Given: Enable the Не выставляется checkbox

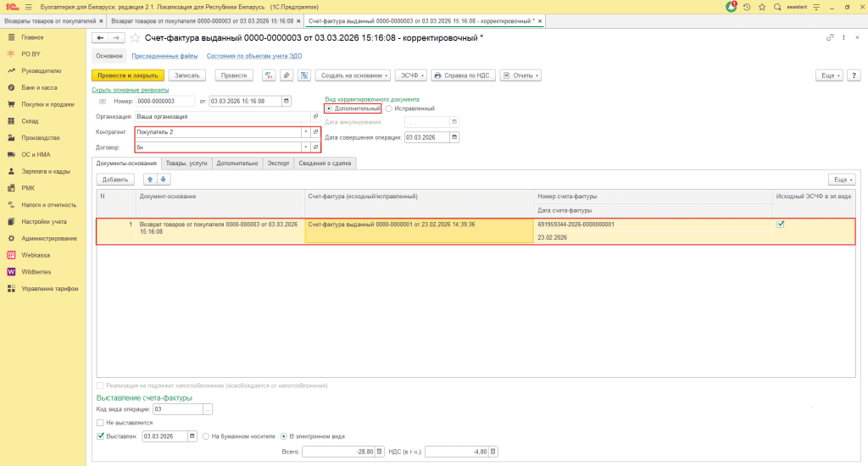Looking at the screenshot, I should point(100,422).
